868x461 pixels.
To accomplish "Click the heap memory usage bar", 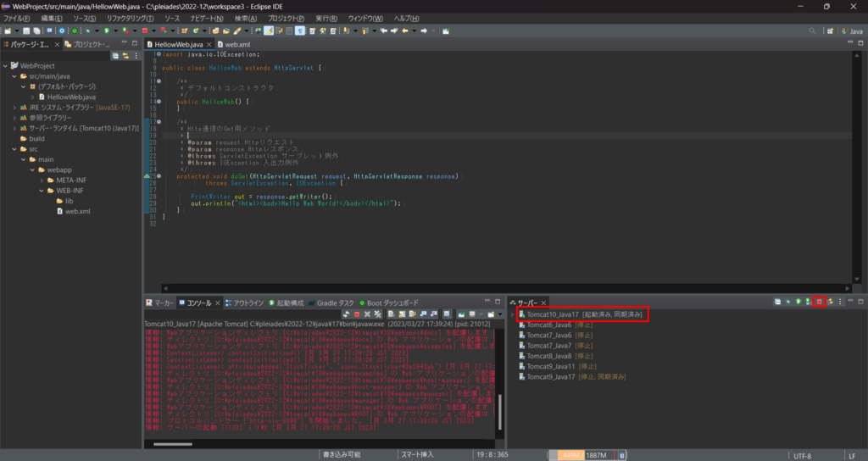I will [x=582, y=455].
